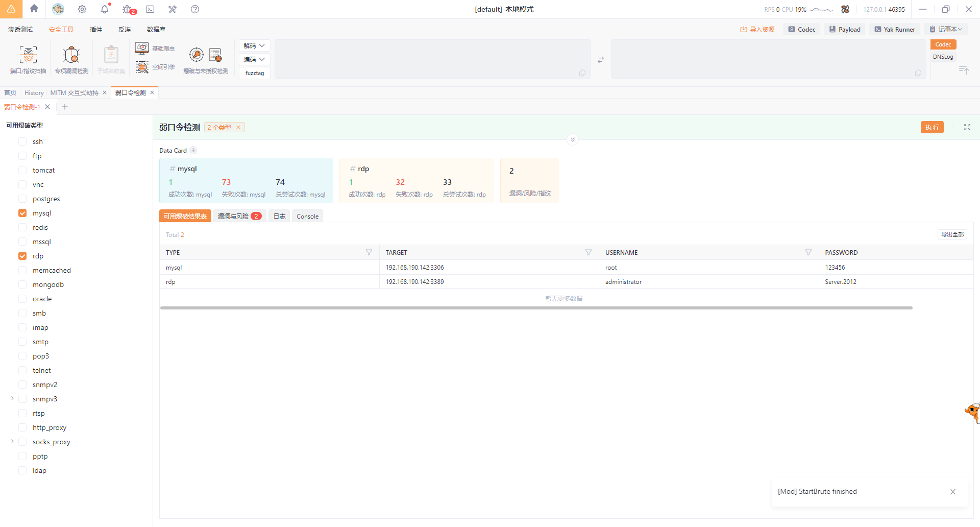Image resolution: width=980 pixels, height=527 pixels.
Task: Click the swap arrows between codec boxes
Action: coord(601,60)
